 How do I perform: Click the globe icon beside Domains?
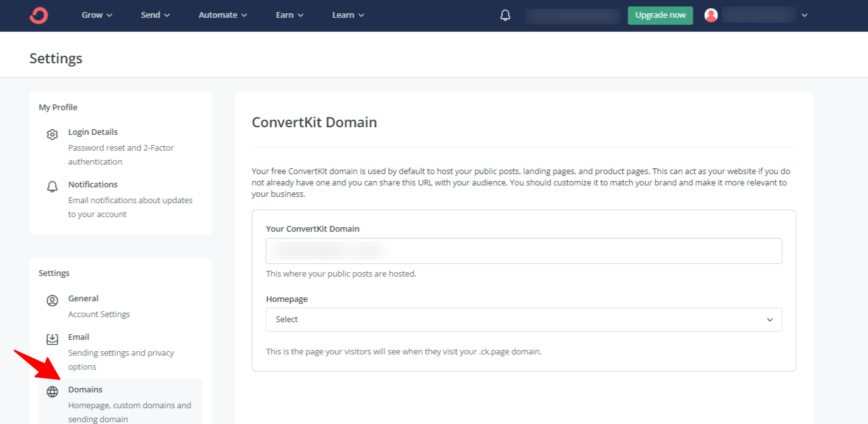[x=52, y=392]
